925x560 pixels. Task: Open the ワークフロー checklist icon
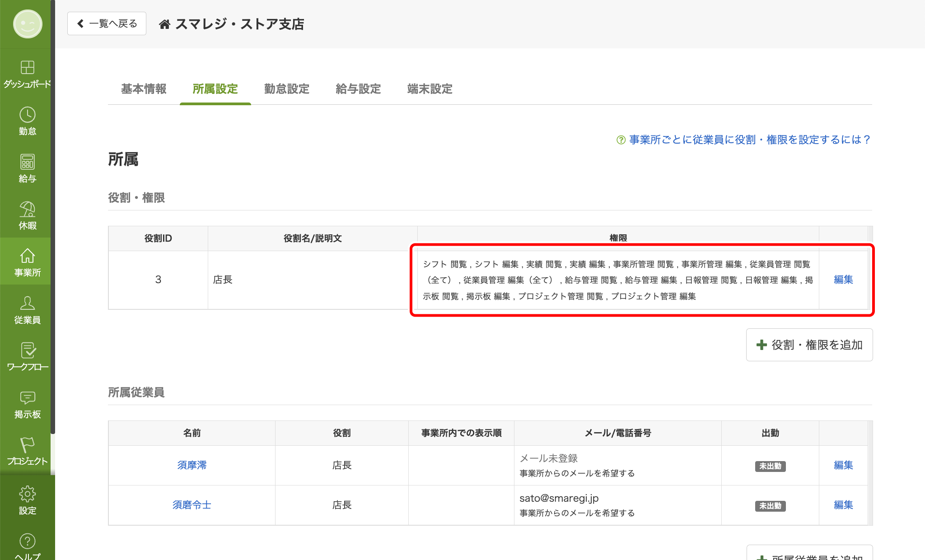tap(27, 351)
